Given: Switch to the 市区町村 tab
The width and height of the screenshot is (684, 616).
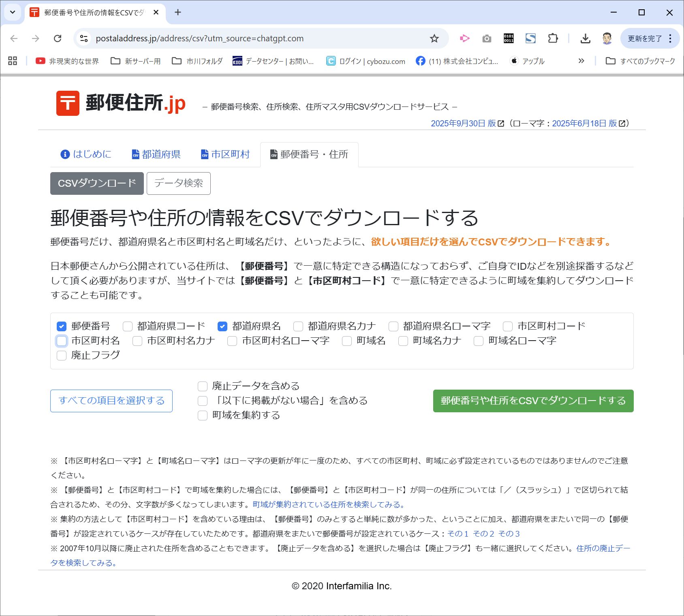Looking at the screenshot, I should click(225, 154).
